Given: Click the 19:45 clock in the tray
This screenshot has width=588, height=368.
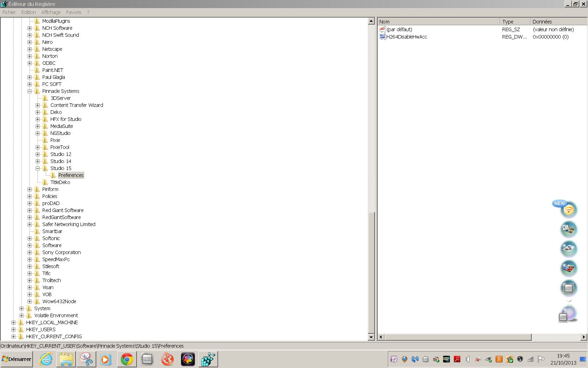Looking at the screenshot, I should (563, 356).
